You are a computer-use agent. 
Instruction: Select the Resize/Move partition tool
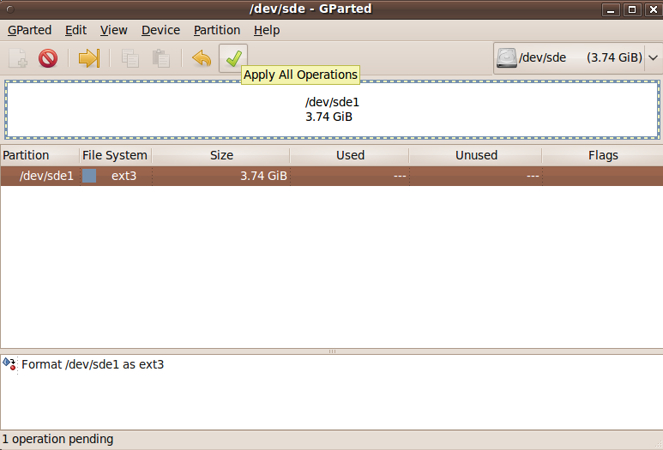tap(89, 58)
